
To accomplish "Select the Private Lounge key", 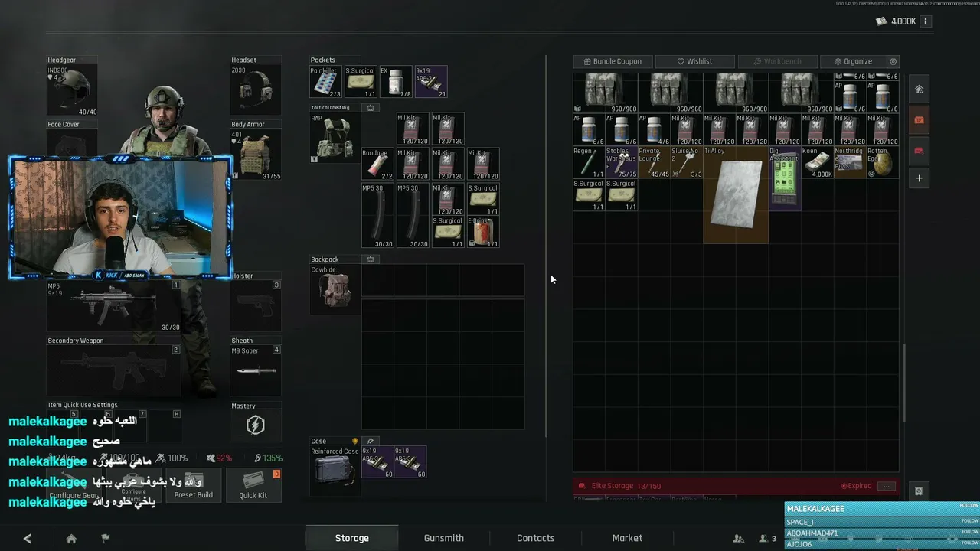I will point(655,162).
